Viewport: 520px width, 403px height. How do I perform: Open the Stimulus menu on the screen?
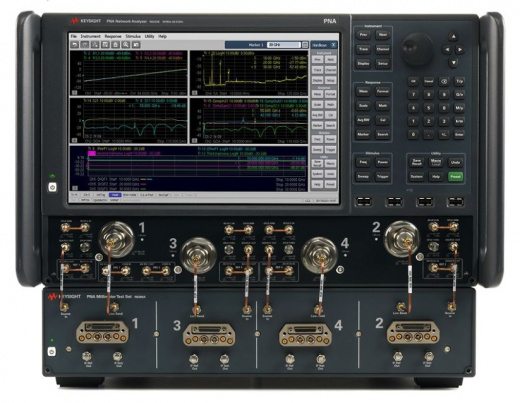(133, 36)
